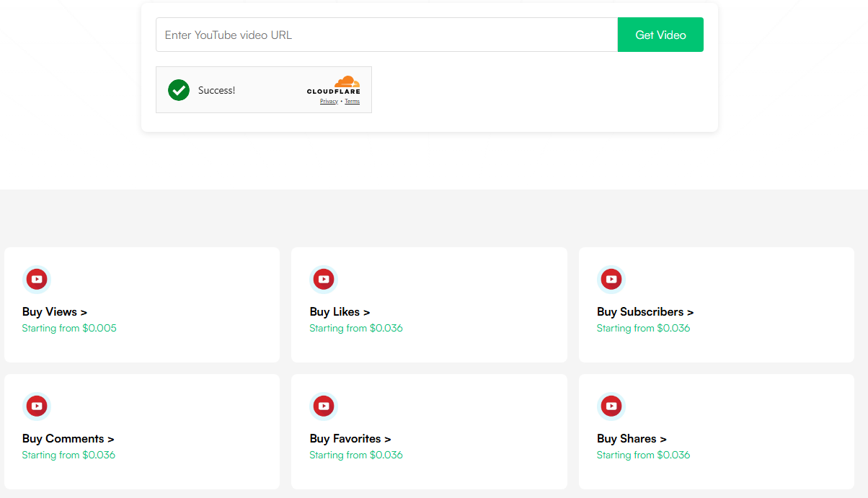The height and width of the screenshot is (498, 868).
Task: Open the Buy Shares link
Action: [632, 439]
